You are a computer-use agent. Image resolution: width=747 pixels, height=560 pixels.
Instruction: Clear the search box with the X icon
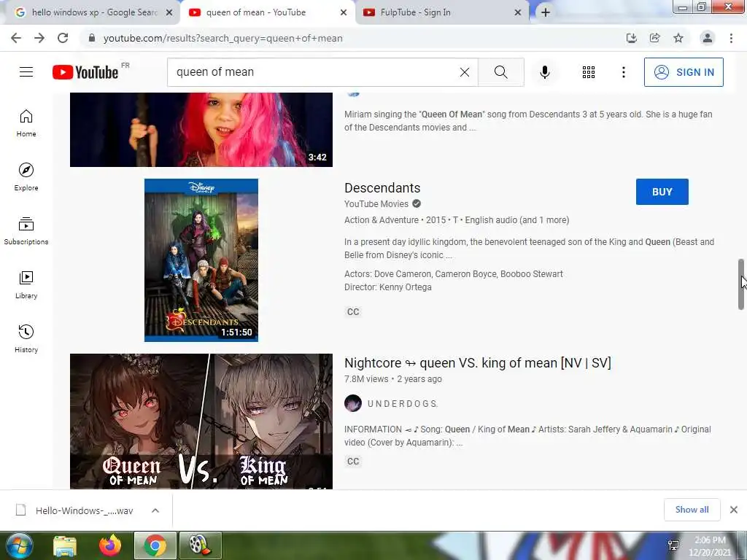click(x=465, y=72)
